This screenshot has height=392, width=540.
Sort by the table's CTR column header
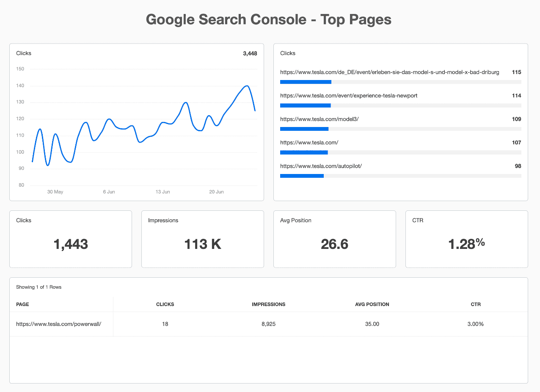click(476, 304)
